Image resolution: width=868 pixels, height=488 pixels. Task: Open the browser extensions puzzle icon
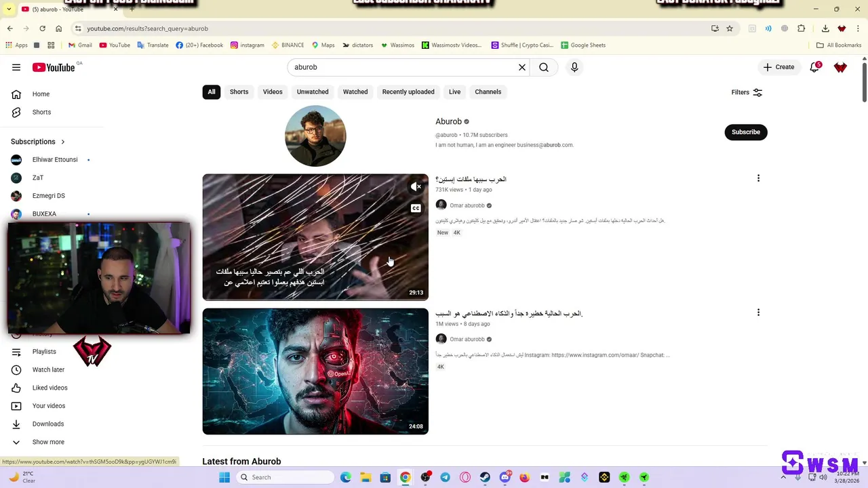point(802,28)
